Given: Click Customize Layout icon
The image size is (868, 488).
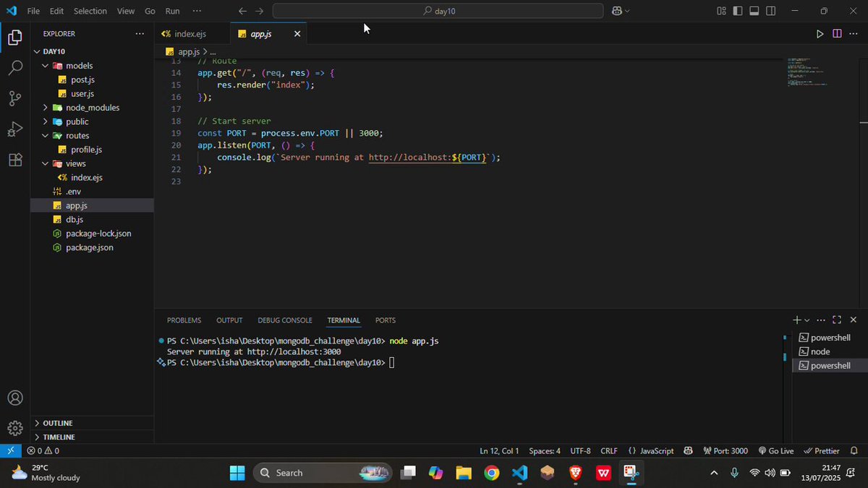Looking at the screenshot, I should 721,11.
